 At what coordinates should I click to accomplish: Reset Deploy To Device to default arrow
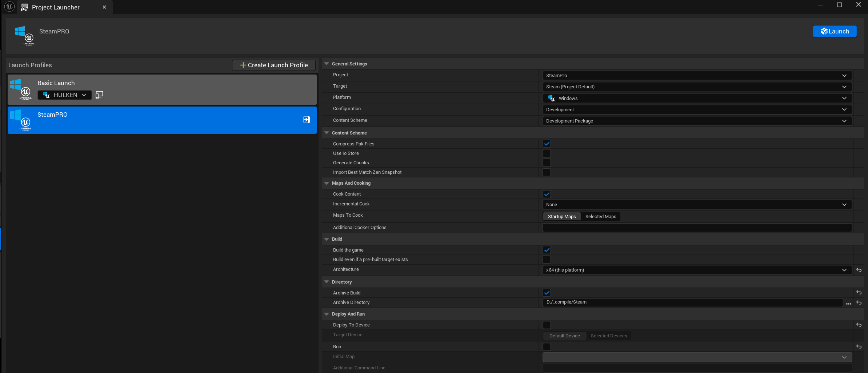[859, 325]
